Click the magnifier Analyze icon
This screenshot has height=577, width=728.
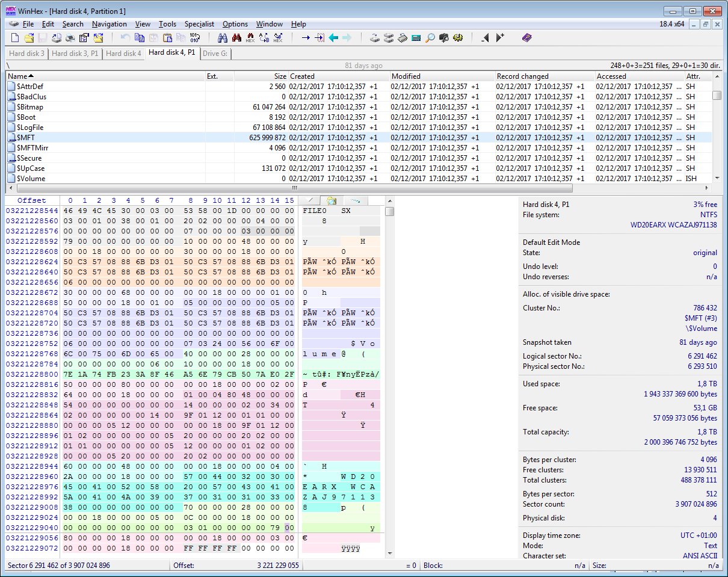click(430, 38)
